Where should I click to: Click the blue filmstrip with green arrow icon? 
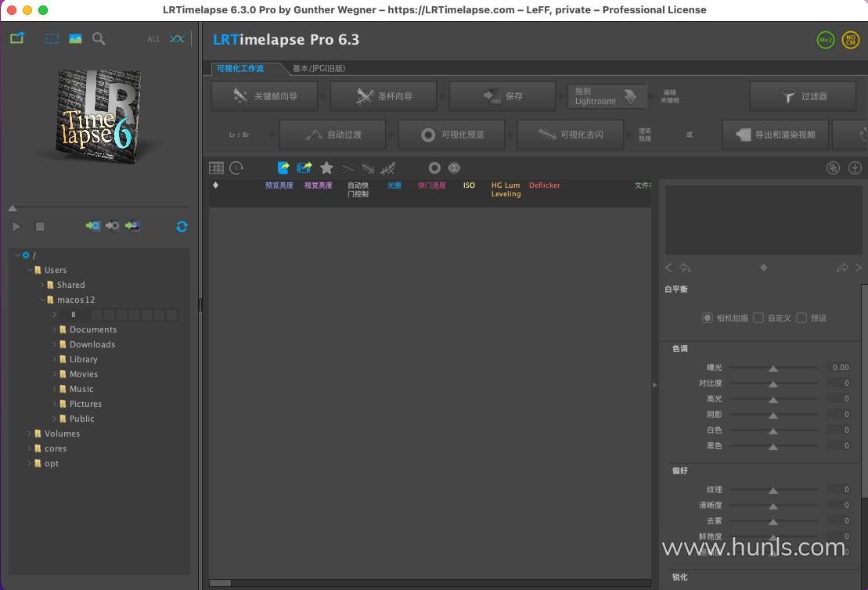coord(304,167)
